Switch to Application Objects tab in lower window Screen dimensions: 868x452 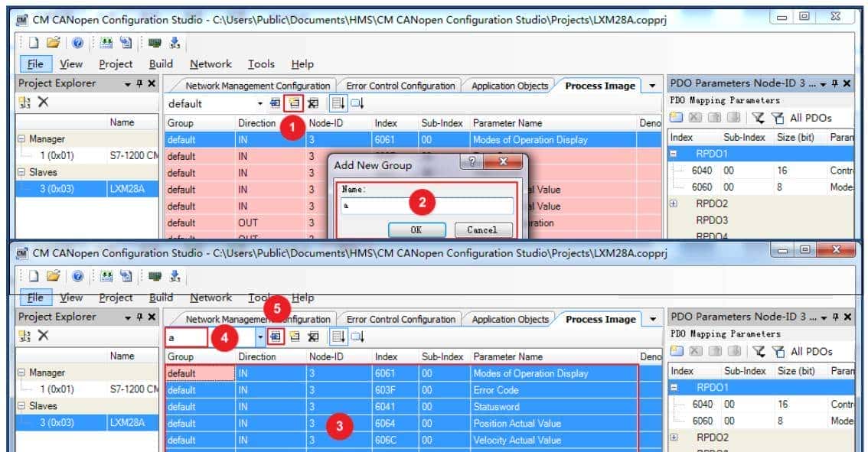tap(509, 320)
